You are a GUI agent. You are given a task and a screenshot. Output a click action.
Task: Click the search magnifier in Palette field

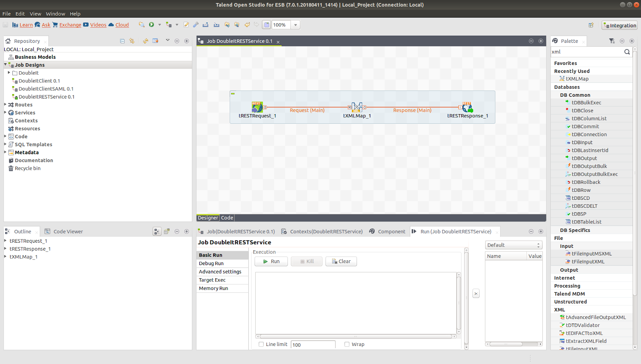pos(627,52)
